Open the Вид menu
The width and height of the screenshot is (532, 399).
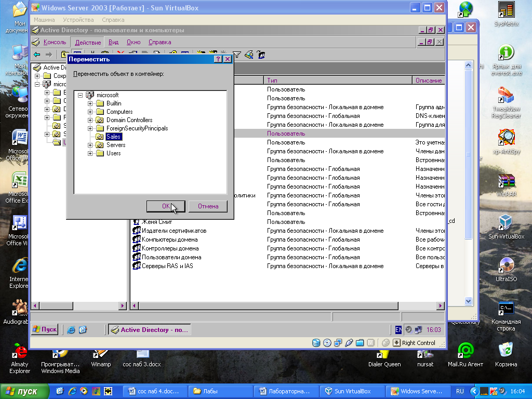click(113, 43)
